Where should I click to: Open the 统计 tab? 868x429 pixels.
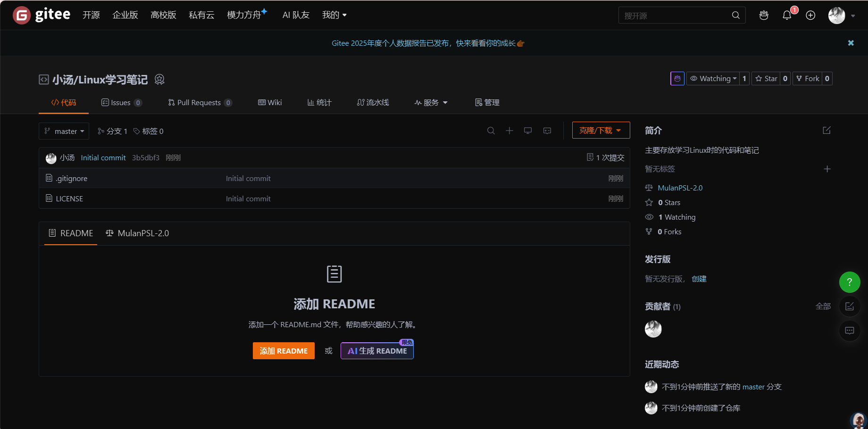319,102
